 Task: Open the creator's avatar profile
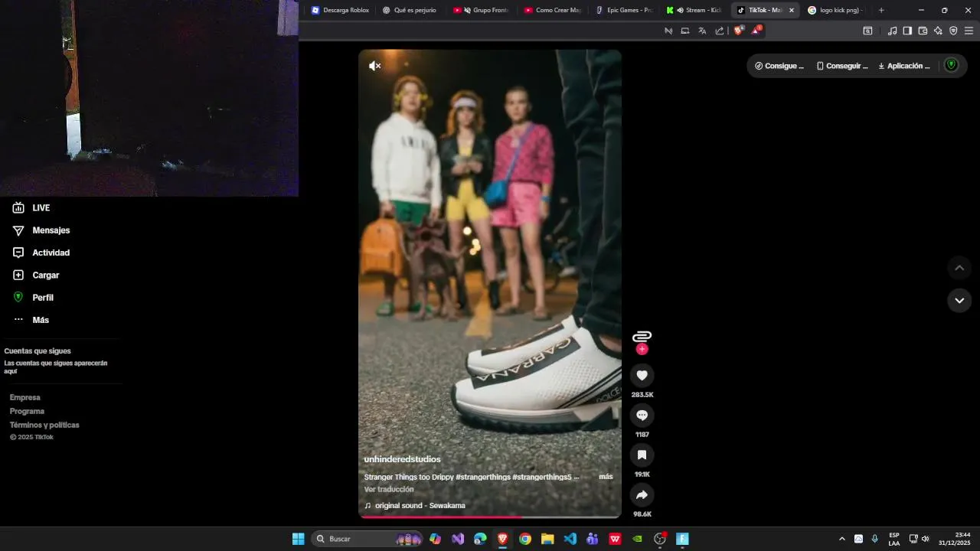coord(642,336)
